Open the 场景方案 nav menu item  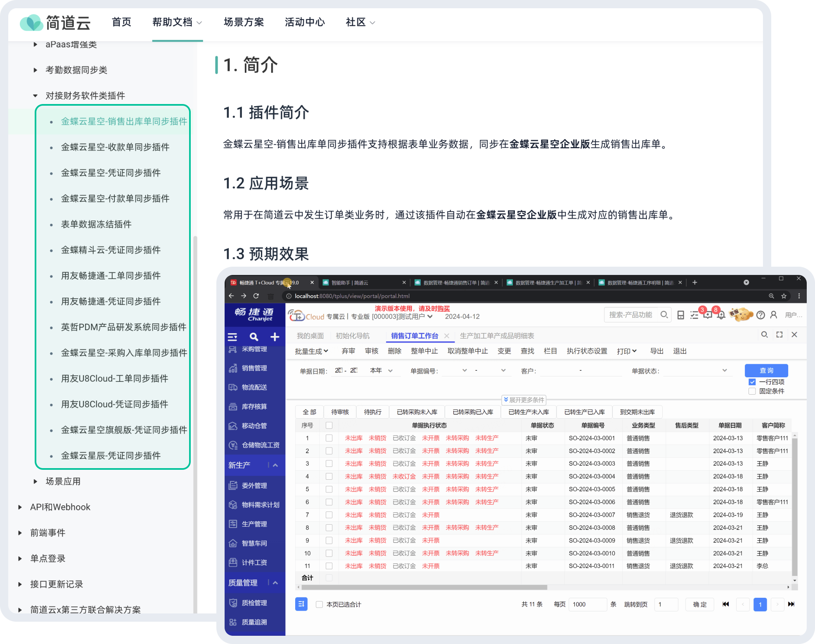(x=244, y=22)
